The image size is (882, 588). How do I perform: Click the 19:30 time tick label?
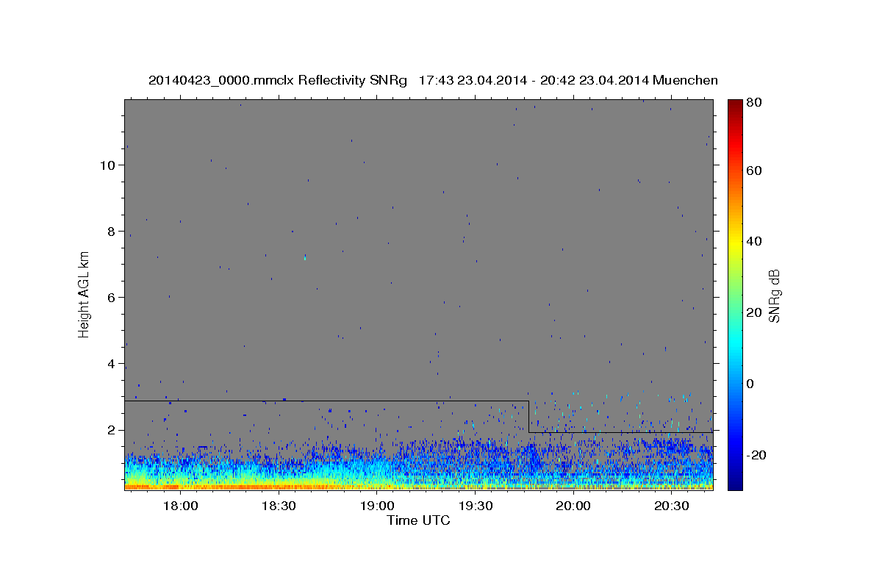pyautogui.click(x=475, y=506)
